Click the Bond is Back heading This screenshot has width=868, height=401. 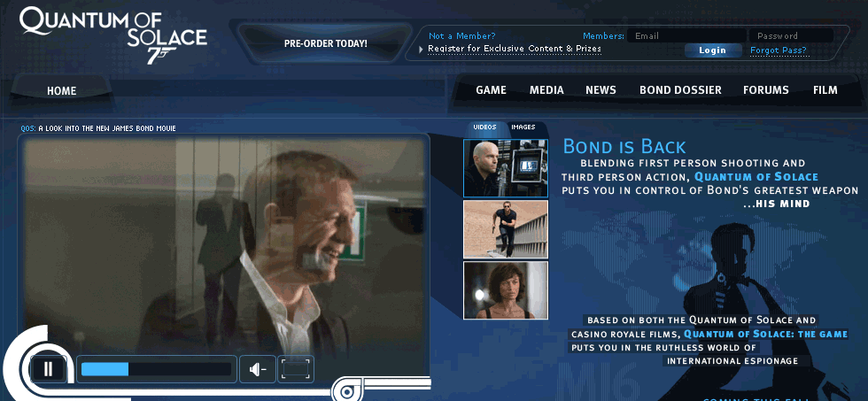point(624,147)
